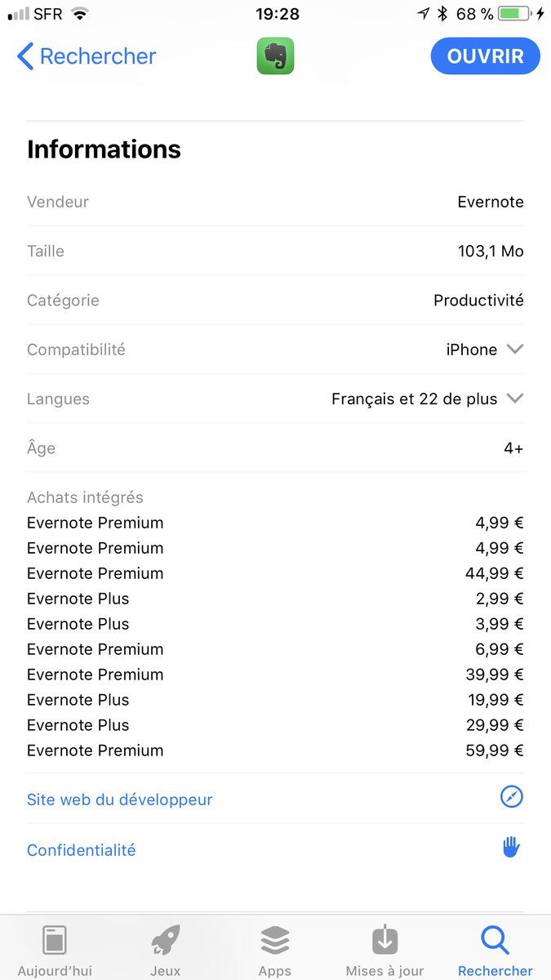Open the Jeux rocket tab

[x=166, y=941]
